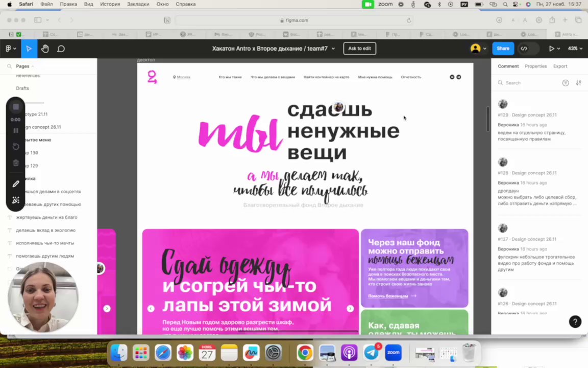
Task: Click the confetti effects icon in recorder
Action: 16,200
